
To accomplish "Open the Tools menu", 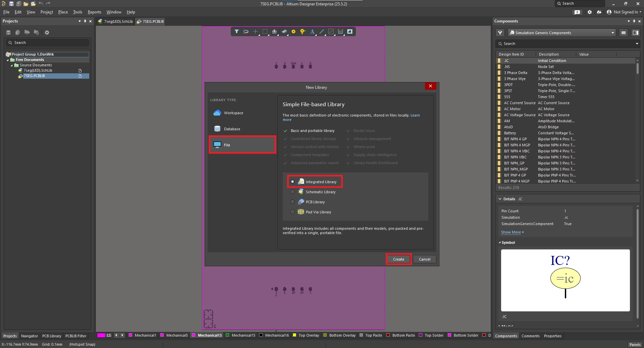I will pos(77,12).
